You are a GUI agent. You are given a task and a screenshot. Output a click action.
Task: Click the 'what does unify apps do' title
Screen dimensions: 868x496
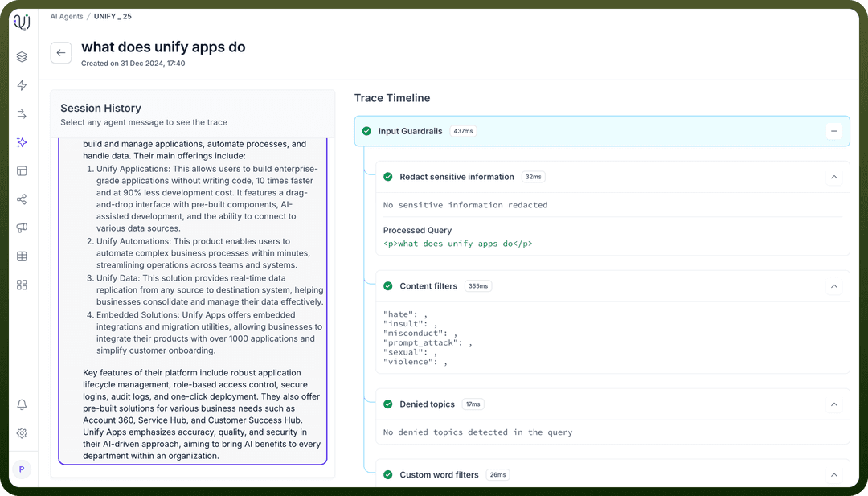pyautogui.click(x=163, y=47)
